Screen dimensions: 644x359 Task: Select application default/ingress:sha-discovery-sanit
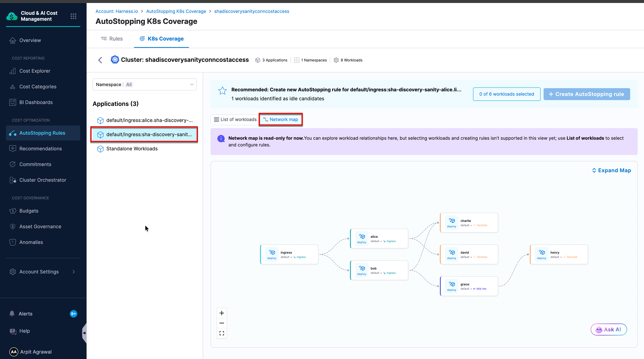pos(144,135)
